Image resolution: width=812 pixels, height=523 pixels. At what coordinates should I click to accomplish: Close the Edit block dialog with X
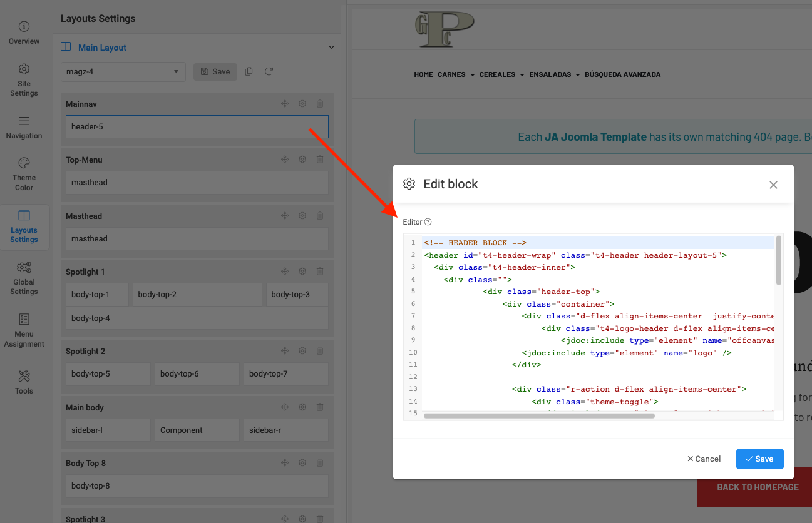click(x=773, y=185)
